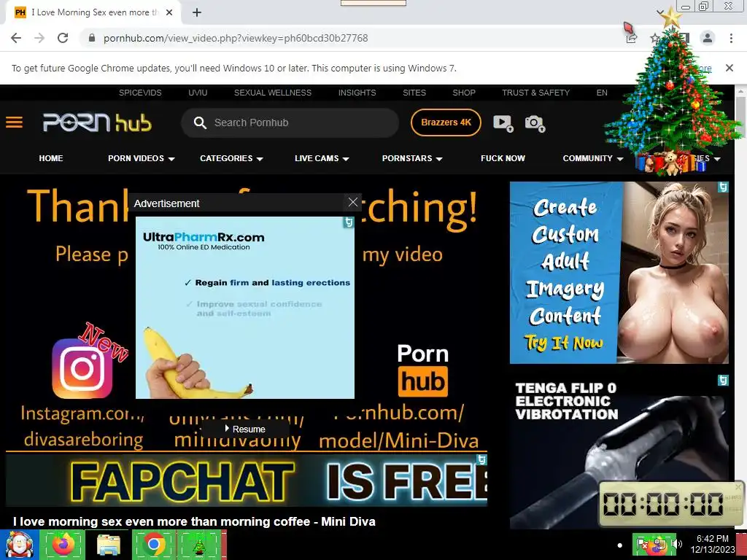This screenshot has height=560, width=747.
Task: Launch Firefox from the taskbar
Action: tap(63, 545)
